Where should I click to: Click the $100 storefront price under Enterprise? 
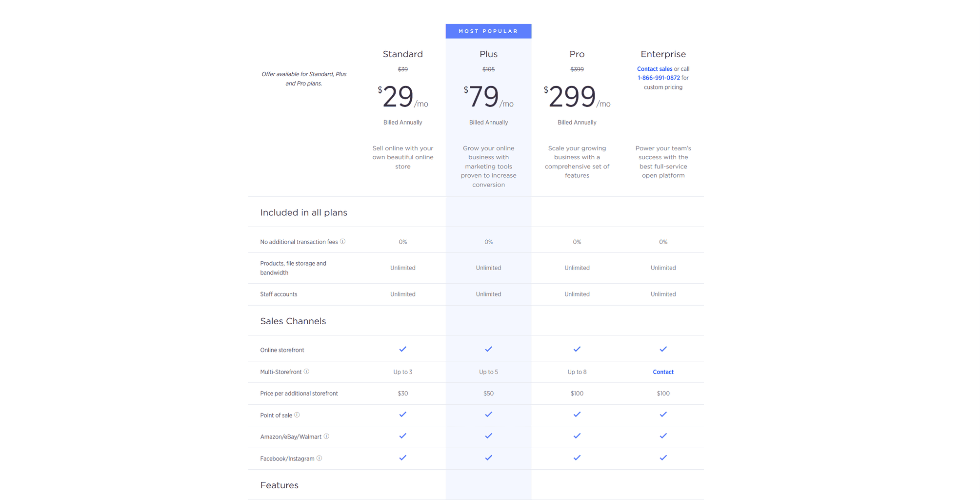click(x=663, y=394)
